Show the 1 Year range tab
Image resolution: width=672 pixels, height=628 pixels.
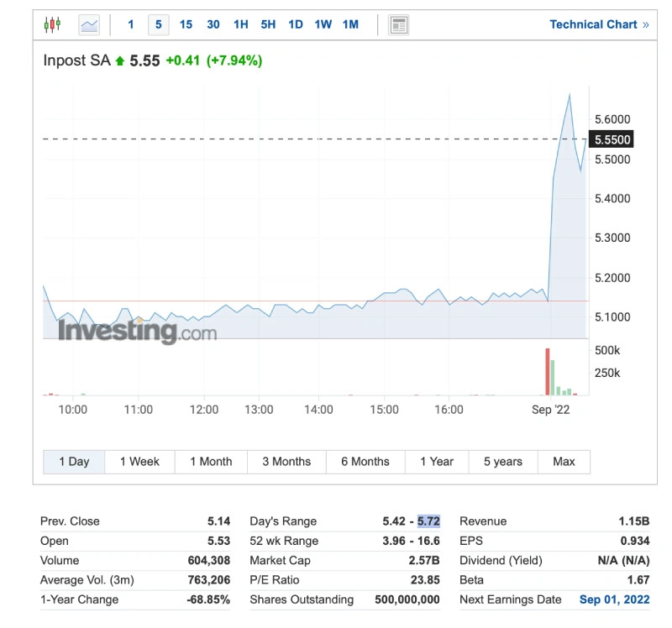[x=437, y=462]
